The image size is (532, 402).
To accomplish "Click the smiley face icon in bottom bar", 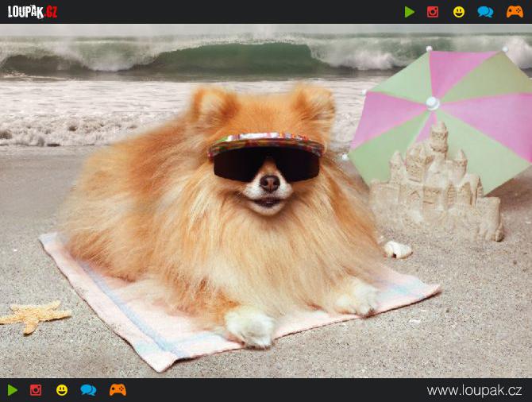I will click(62, 390).
